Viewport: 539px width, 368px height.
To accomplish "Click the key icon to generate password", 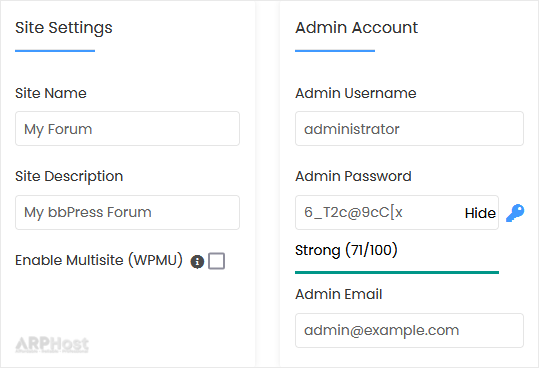I will coord(515,213).
